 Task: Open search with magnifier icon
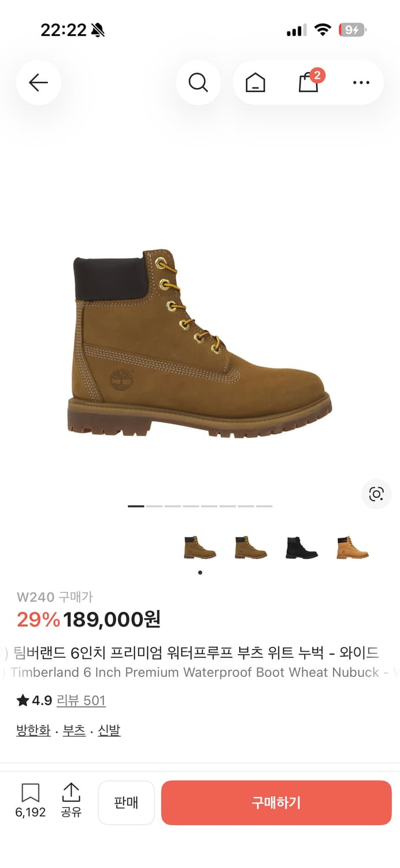point(198,83)
